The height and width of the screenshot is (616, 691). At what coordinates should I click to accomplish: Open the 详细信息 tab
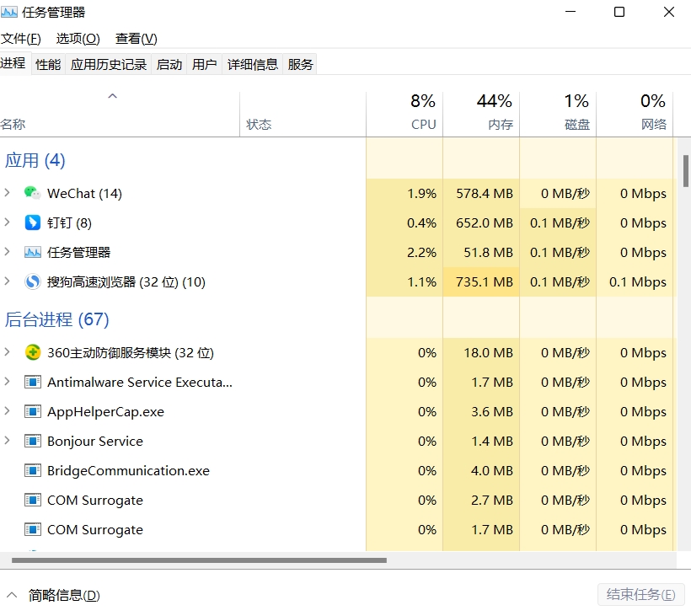click(252, 64)
